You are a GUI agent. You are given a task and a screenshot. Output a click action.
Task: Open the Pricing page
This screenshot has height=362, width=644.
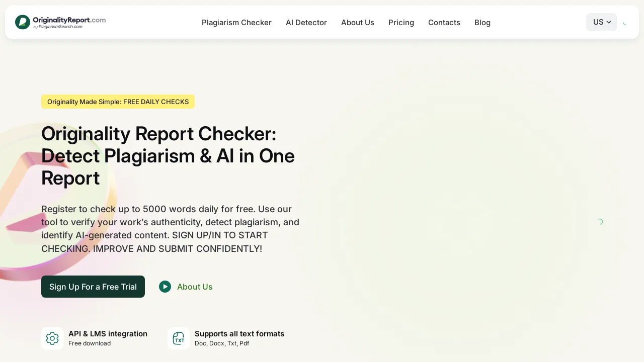pyautogui.click(x=401, y=23)
